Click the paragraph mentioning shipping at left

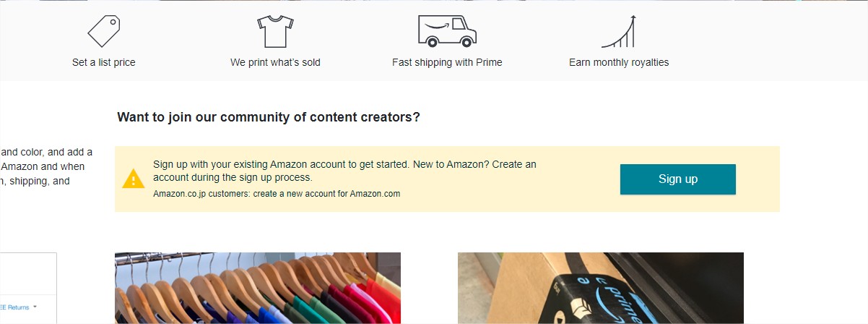46,166
